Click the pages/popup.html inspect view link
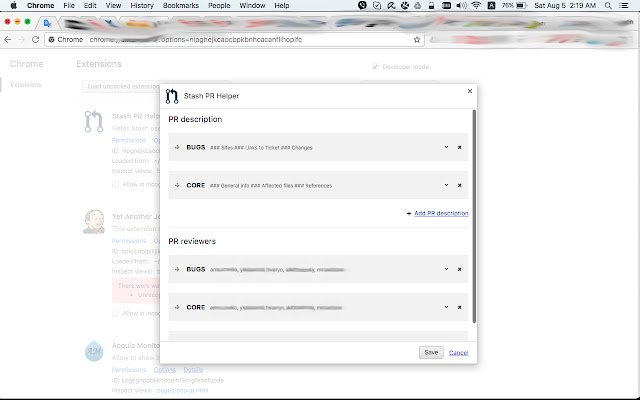This screenshot has height=400, width=640. coord(182,390)
